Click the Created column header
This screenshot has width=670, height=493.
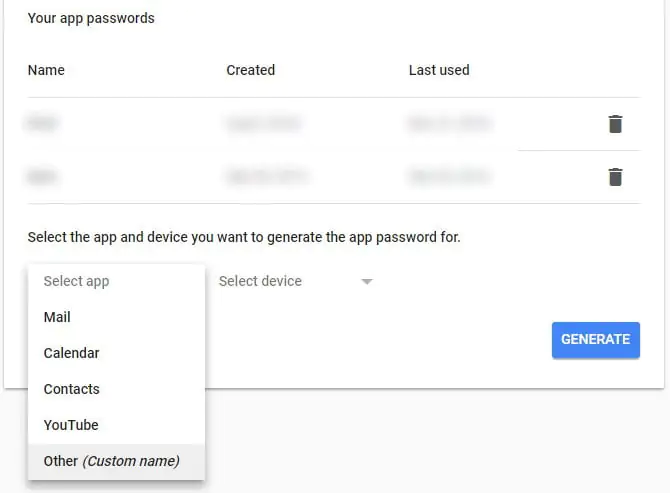click(x=250, y=70)
